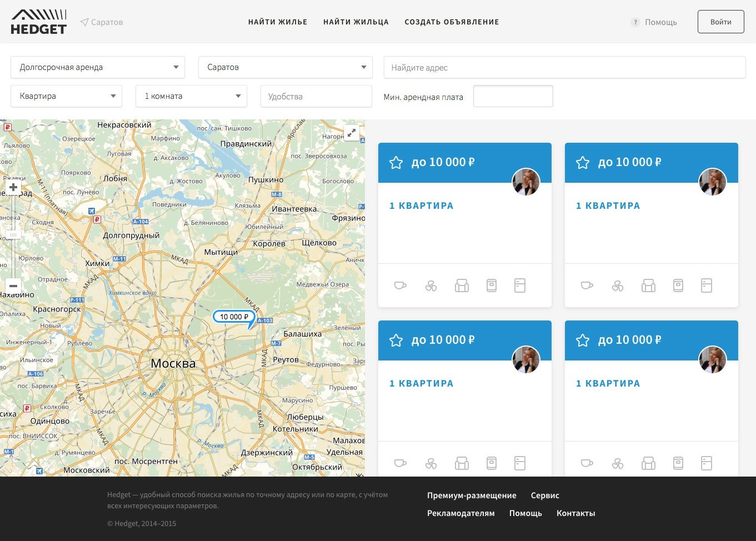Click the map zoom slider handle

(x=13, y=235)
